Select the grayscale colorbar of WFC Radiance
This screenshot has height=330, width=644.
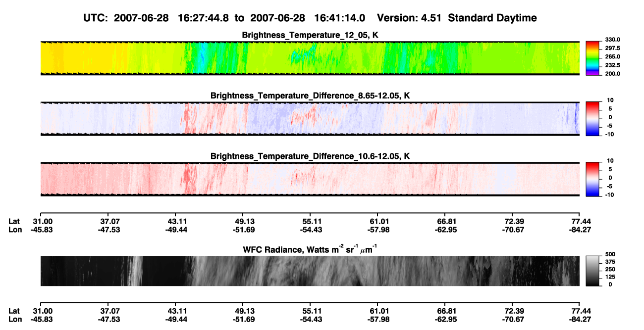(x=593, y=271)
